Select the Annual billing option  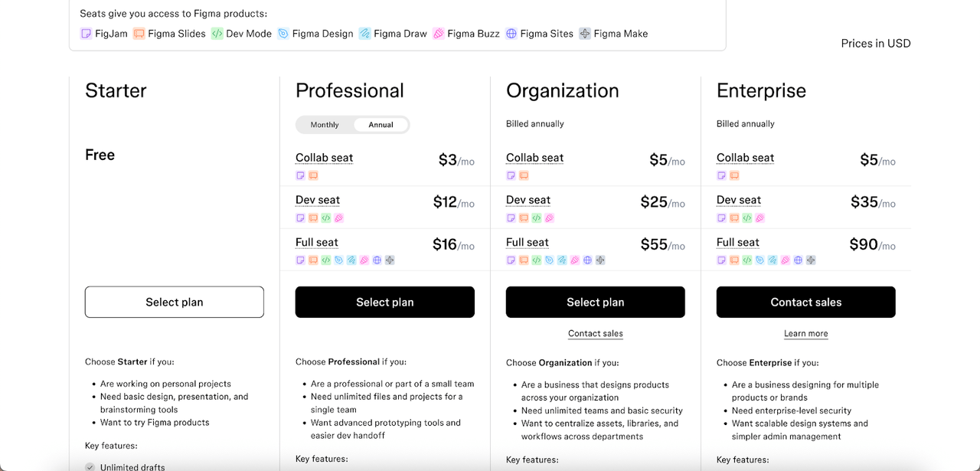(381, 124)
